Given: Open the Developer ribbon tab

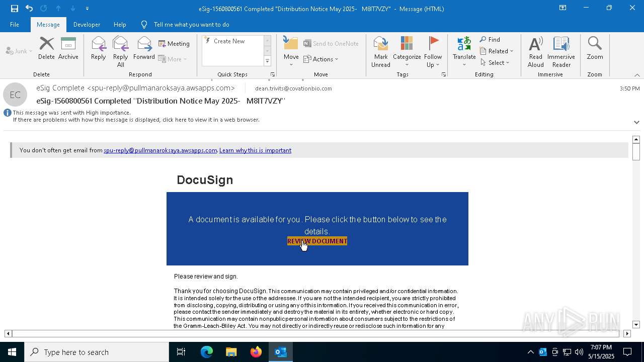Looking at the screenshot, I should (x=87, y=24).
